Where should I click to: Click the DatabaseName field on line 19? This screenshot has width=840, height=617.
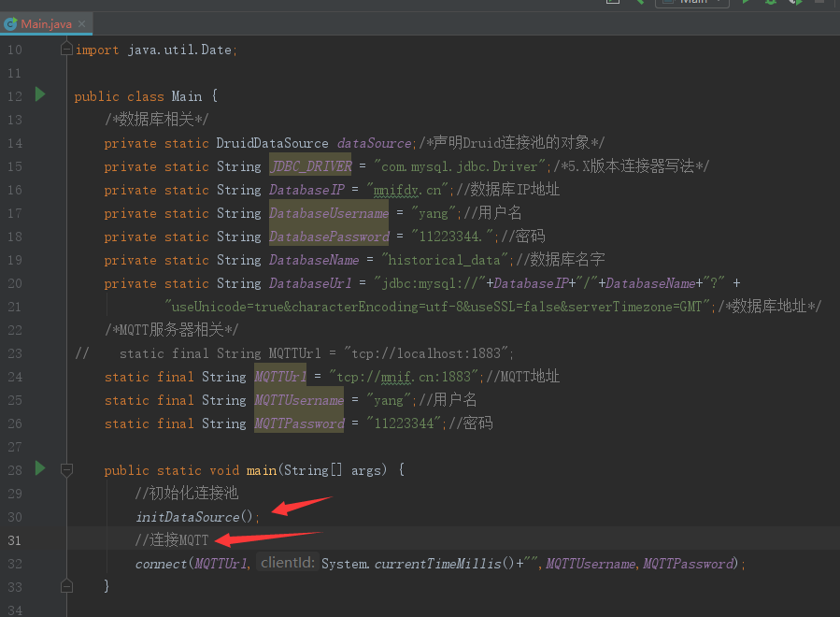point(314,260)
